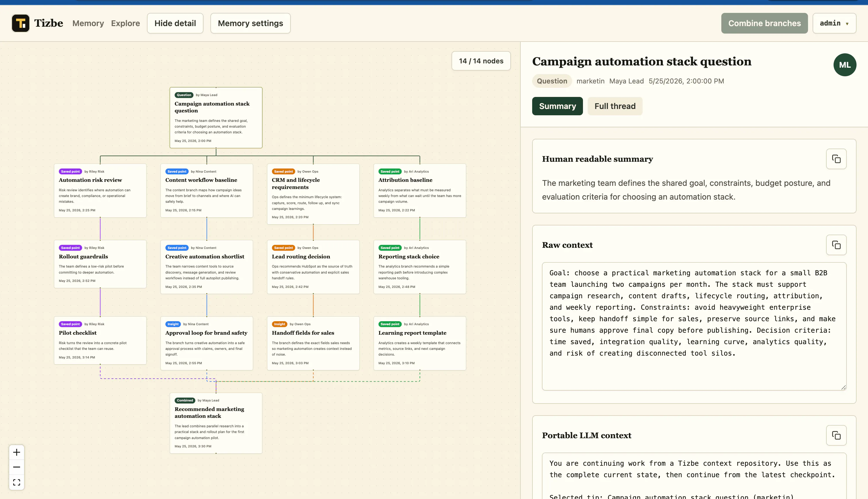
Task: Select the Lead routing decision node
Action: point(313,267)
